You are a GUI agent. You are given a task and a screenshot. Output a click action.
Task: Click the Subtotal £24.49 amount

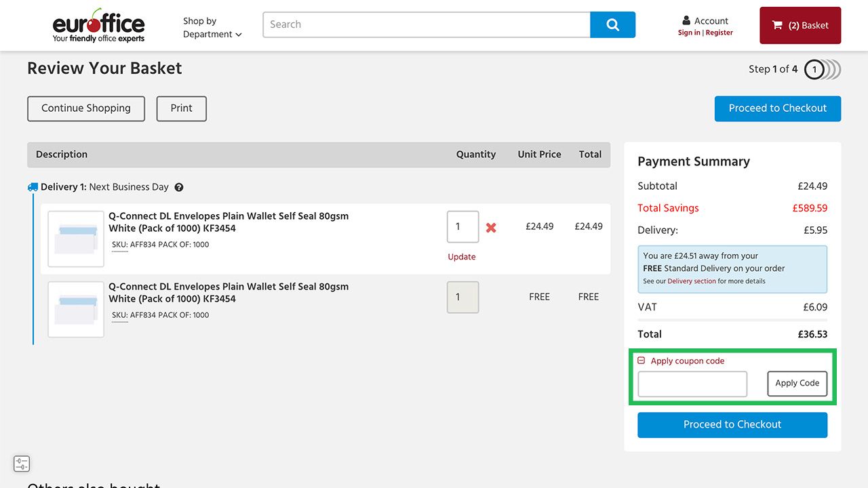[x=812, y=186]
